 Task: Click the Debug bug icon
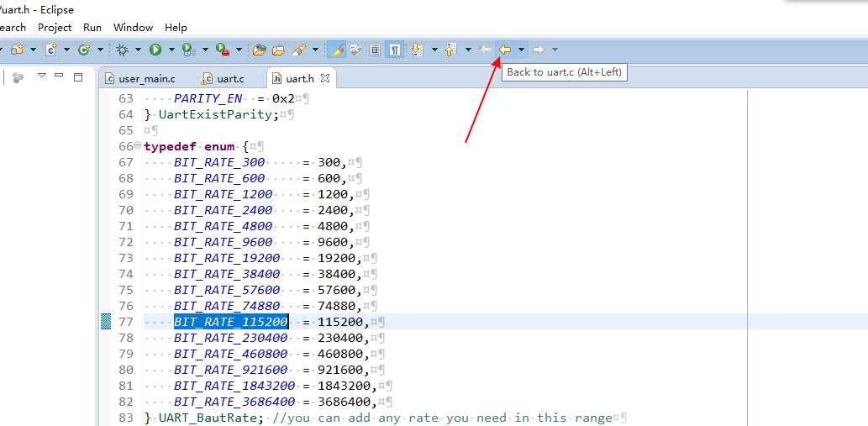(x=122, y=50)
